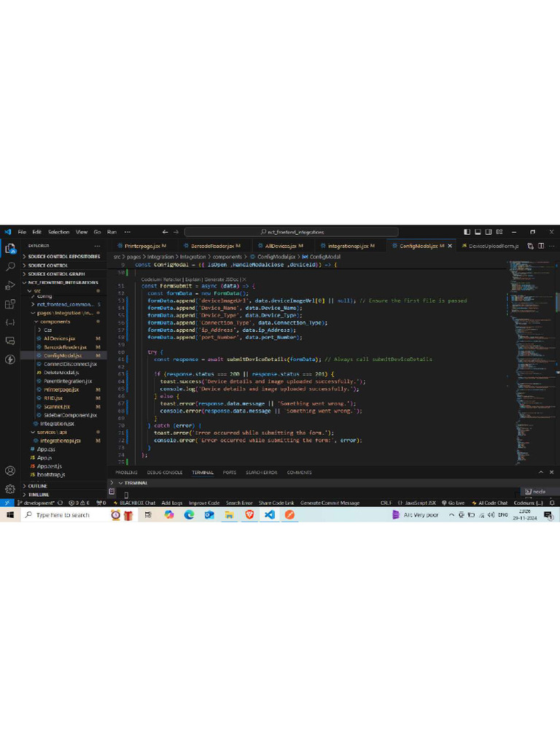Screen dimensions: 560x747
Task: Open Microsoft Edge from the taskbar
Action: tap(189, 514)
